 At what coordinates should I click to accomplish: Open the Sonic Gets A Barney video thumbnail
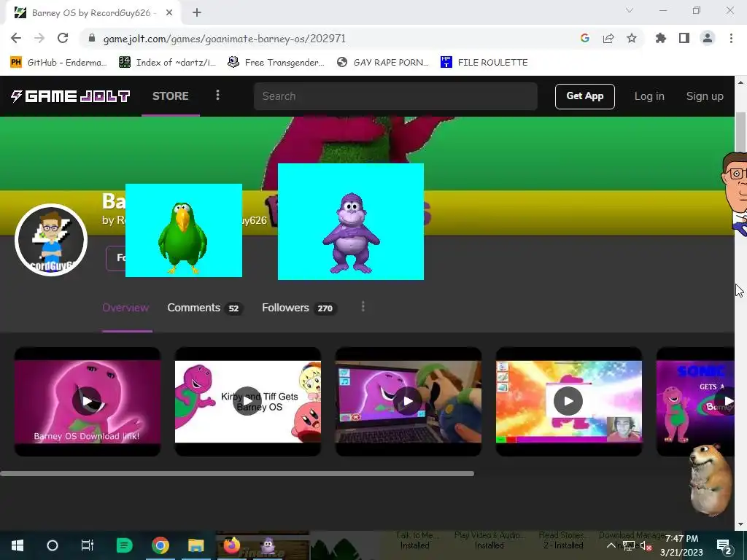point(695,401)
